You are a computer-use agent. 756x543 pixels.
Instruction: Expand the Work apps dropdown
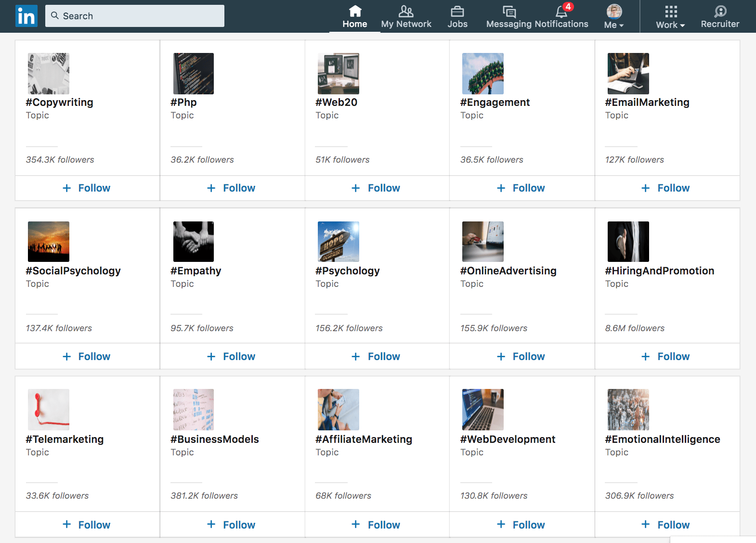point(670,17)
